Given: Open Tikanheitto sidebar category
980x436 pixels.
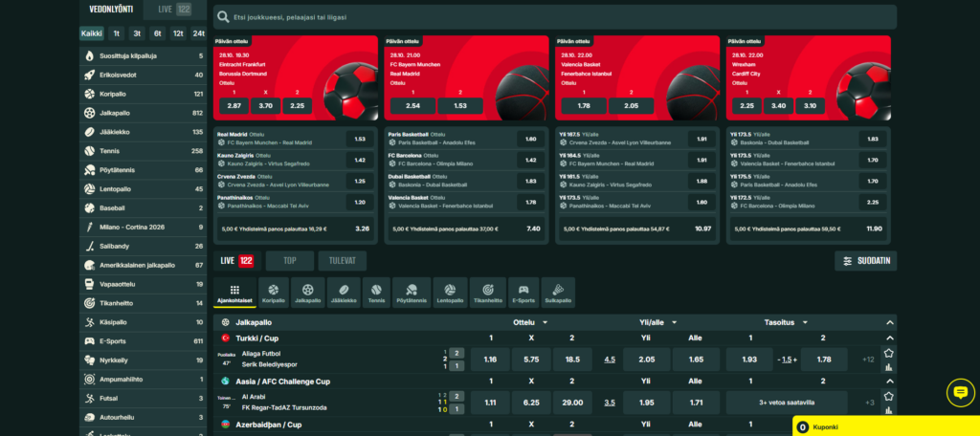Looking at the screenshot, I should (x=144, y=304).
